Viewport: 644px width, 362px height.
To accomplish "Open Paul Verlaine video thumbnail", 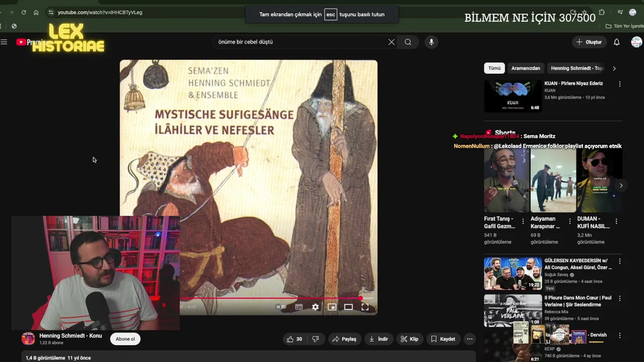I will (x=513, y=311).
